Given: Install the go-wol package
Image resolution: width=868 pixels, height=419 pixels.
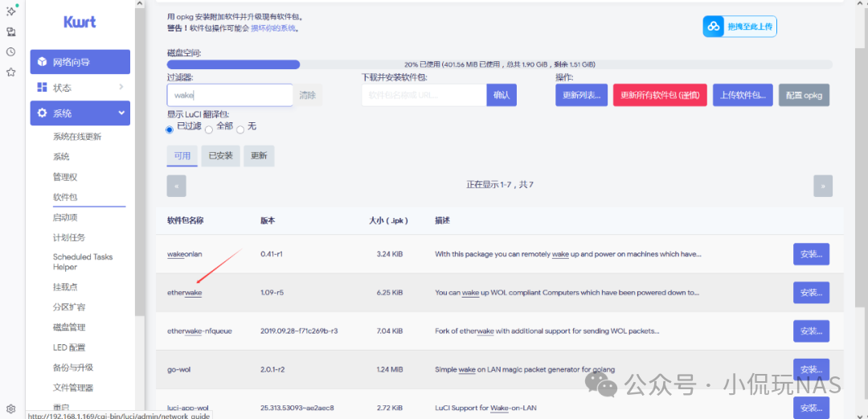Looking at the screenshot, I should (x=811, y=370).
